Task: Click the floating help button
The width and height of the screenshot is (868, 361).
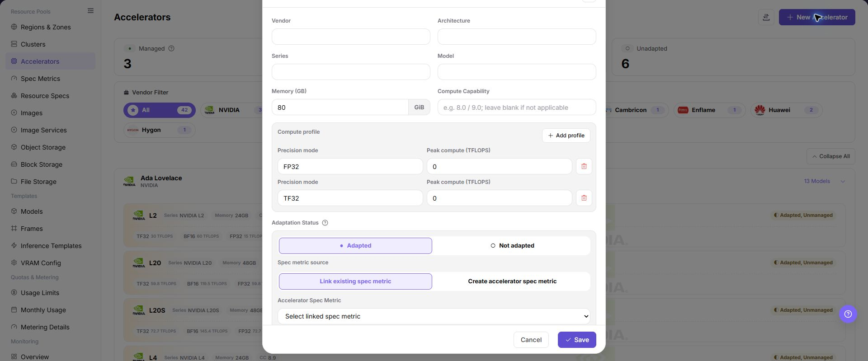Action: (x=848, y=314)
